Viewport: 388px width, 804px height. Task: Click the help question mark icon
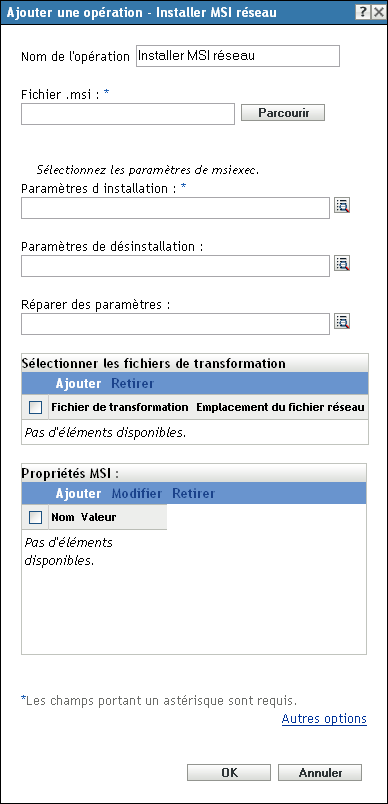pos(363,12)
